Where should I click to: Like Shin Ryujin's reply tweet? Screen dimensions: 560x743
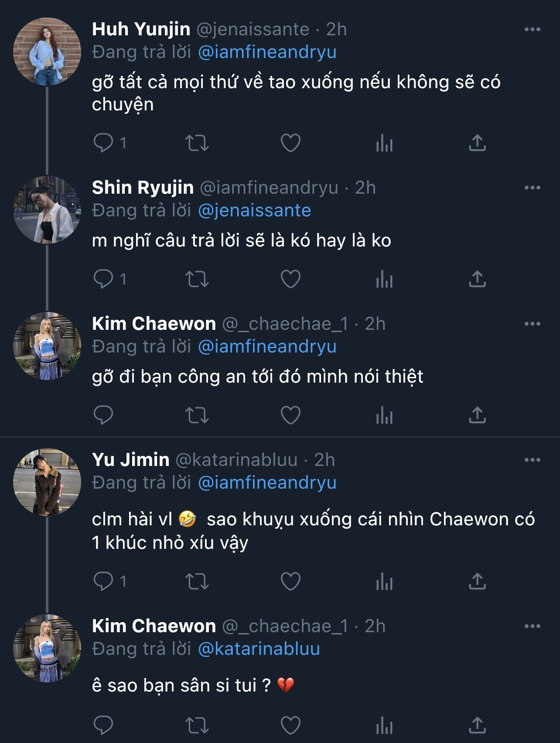tap(290, 279)
